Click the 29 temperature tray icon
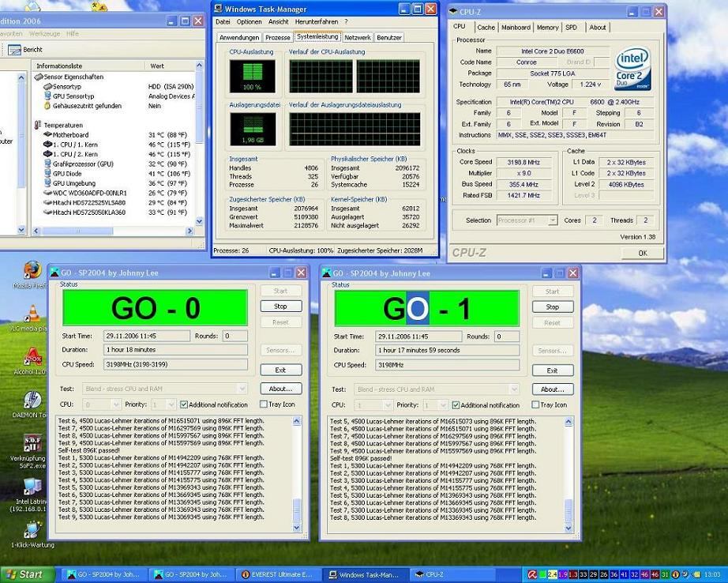 coord(593,574)
